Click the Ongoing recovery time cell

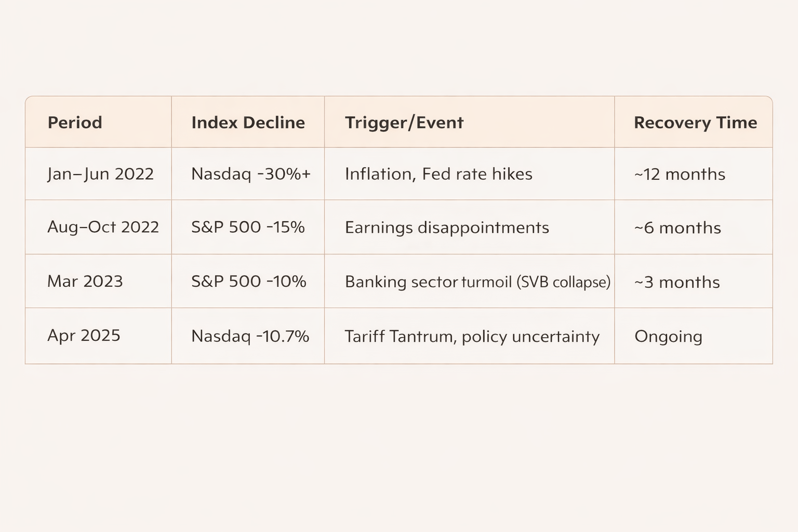pos(668,336)
